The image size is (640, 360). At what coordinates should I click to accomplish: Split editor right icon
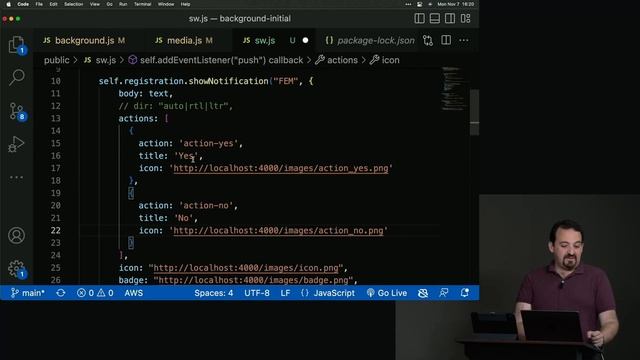(446, 40)
